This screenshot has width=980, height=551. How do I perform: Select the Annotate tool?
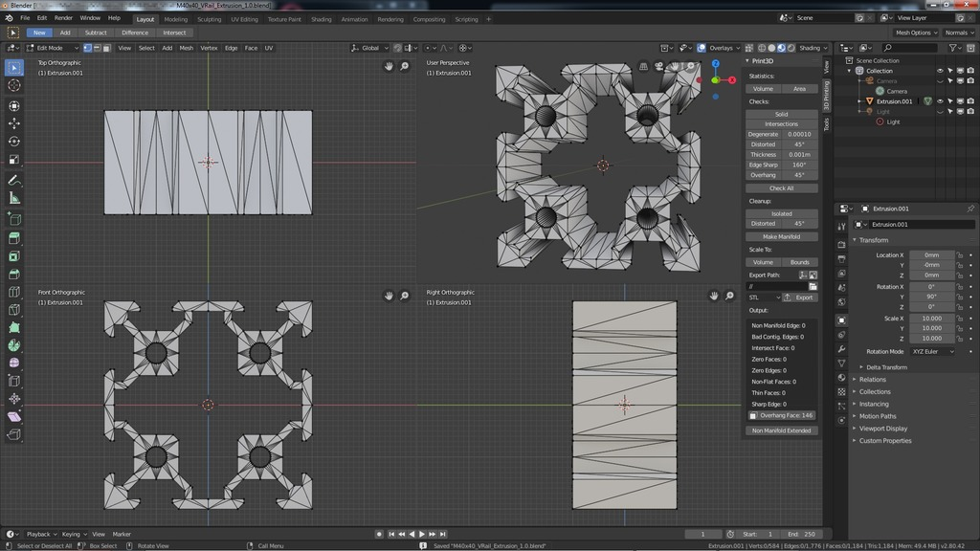point(13,179)
